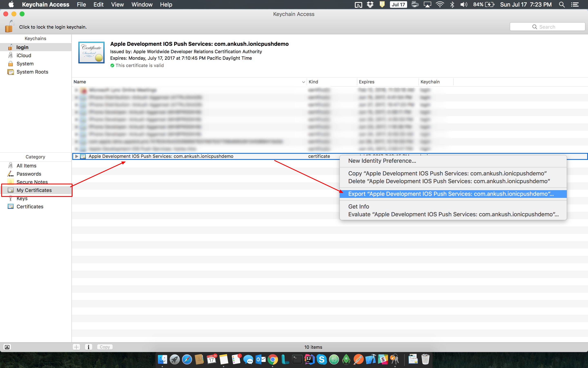The image size is (588, 368).
Task: Open Launchpad from the Dock
Action: [175, 359]
